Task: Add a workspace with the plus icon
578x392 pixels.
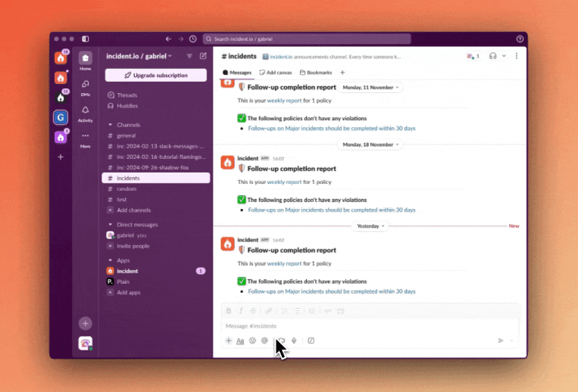Action: 61,157
